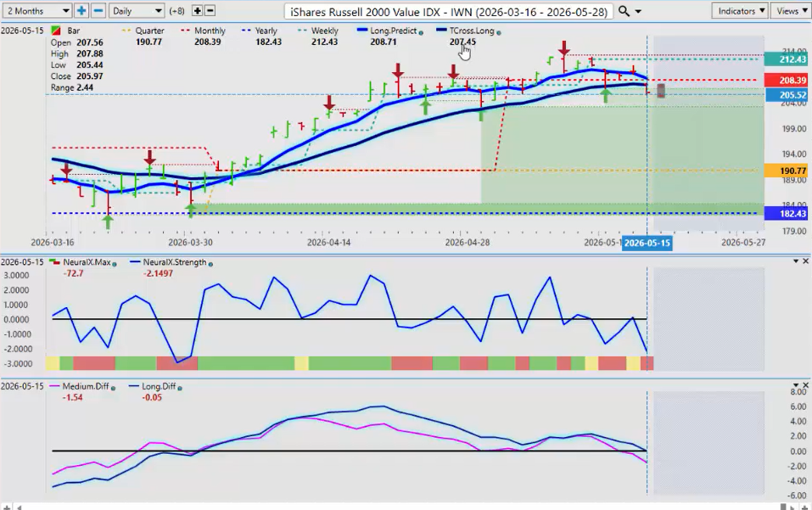
Task: Toggle the Medium.Diff line legend
Action: (x=80, y=387)
